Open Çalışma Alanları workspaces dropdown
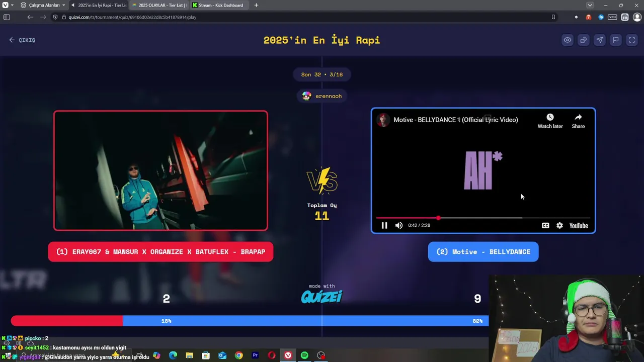644x362 pixels. coord(43,5)
